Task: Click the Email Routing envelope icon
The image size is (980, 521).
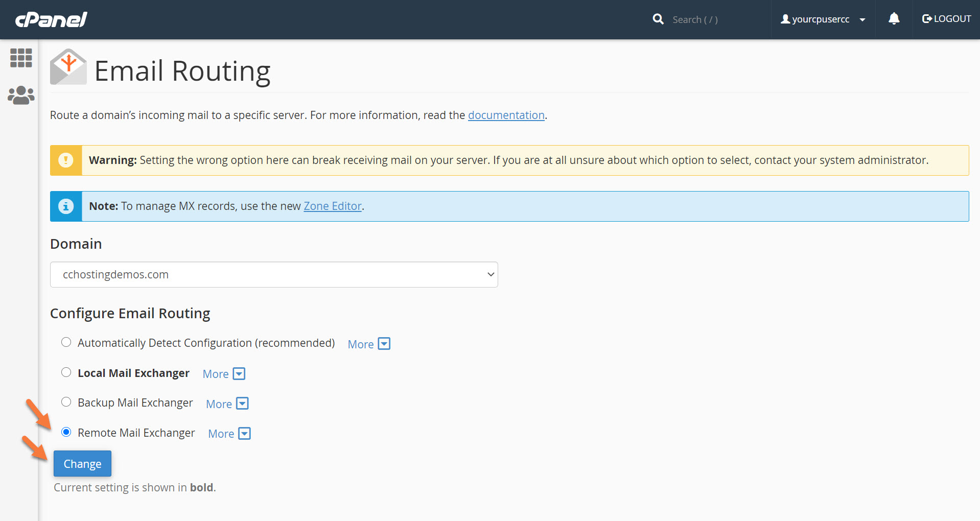Action: [x=68, y=67]
